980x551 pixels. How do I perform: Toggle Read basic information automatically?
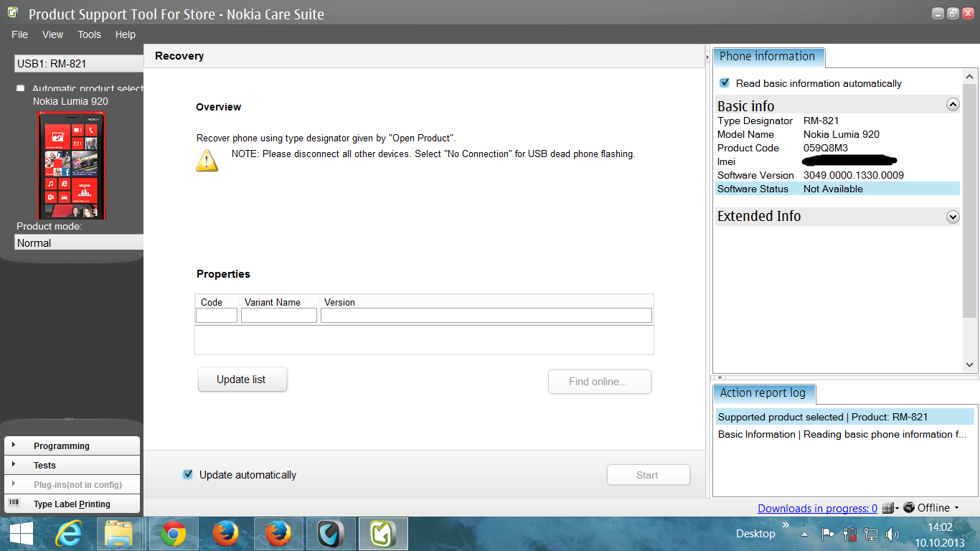[725, 83]
